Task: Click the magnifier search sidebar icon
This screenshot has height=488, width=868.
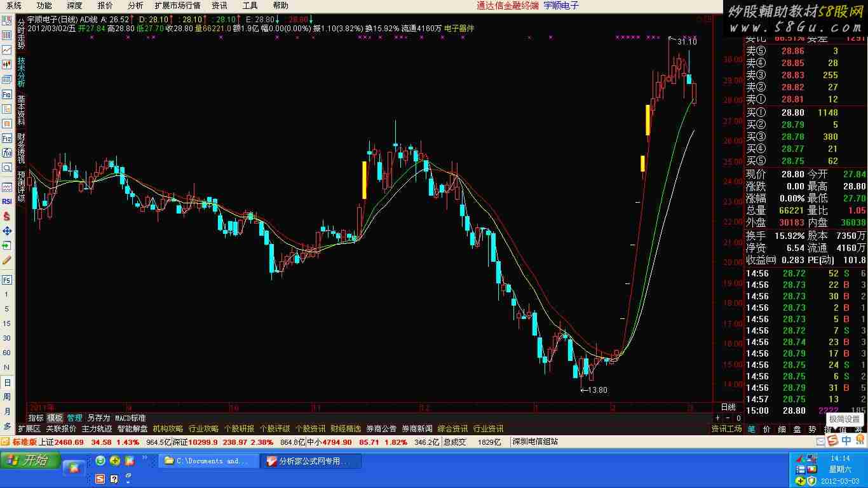Action: click(7, 167)
